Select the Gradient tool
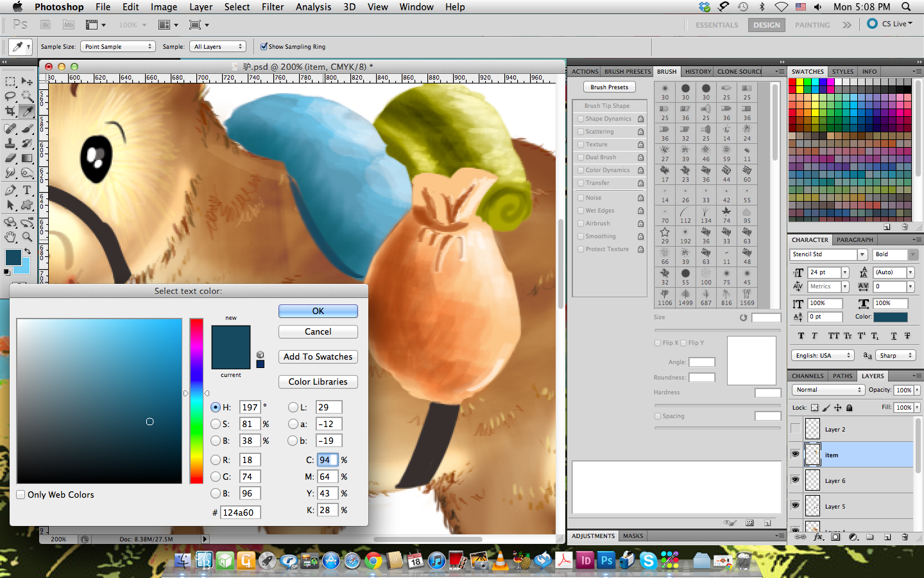 tap(27, 158)
